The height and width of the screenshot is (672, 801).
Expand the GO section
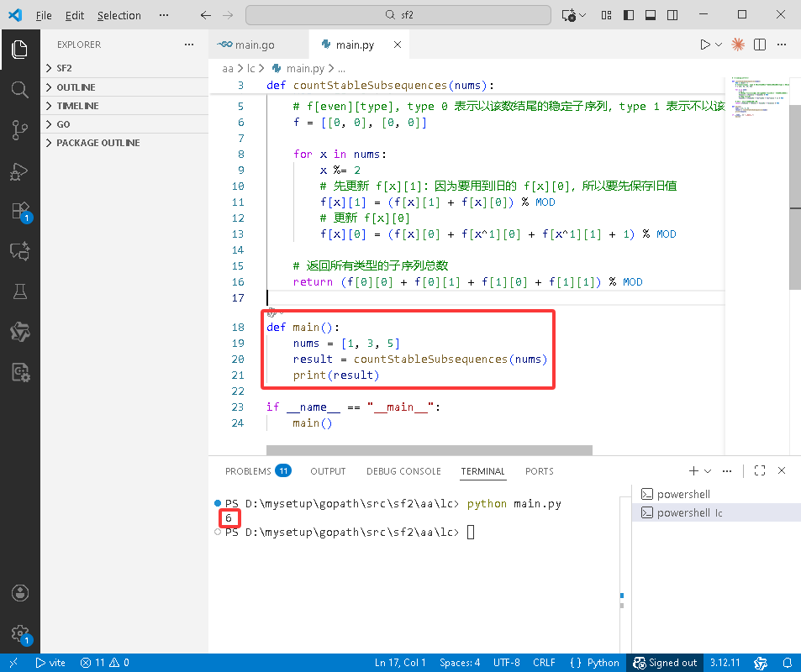click(124, 124)
